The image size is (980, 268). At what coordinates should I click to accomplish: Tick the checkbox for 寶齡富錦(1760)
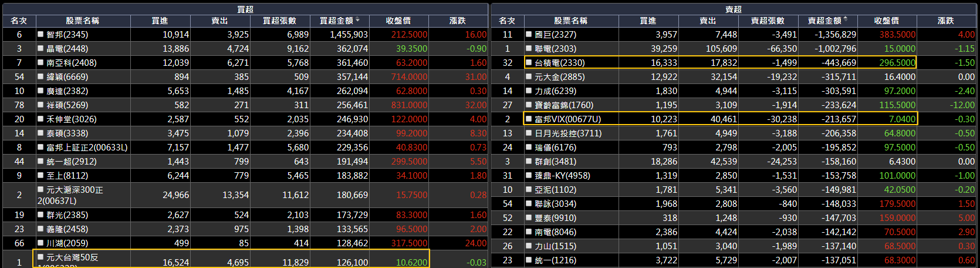click(x=529, y=105)
